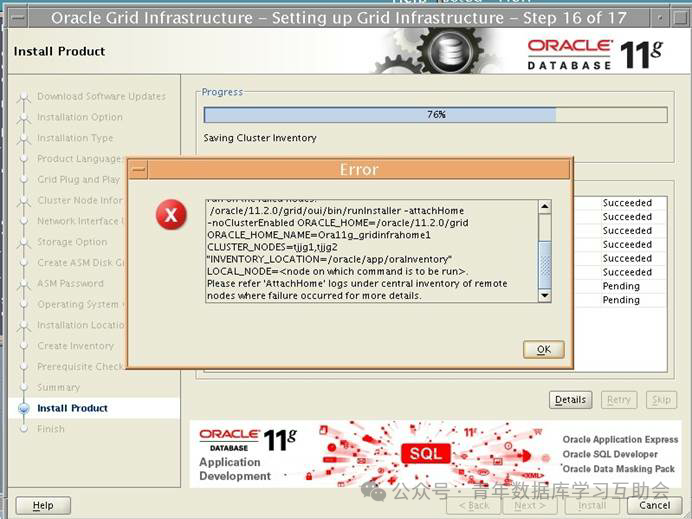The image size is (692, 519).
Task: Click the error message scrollbar thumb
Action: [x=545, y=265]
